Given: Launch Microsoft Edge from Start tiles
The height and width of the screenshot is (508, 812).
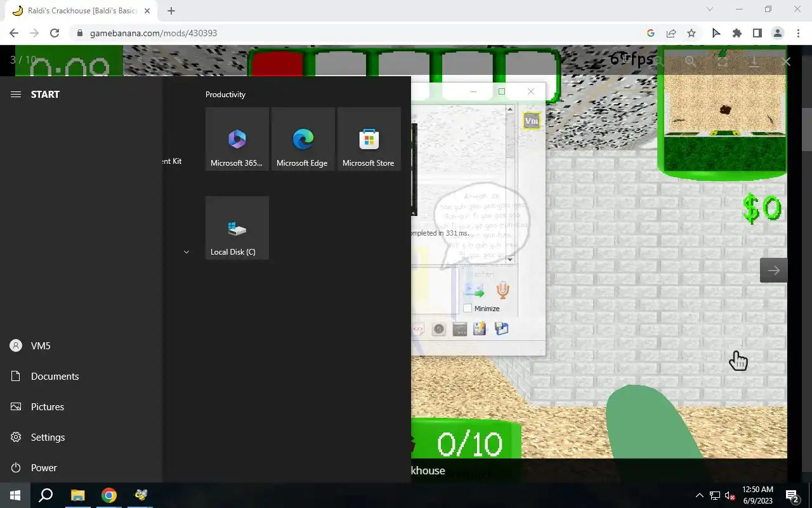Looking at the screenshot, I should click(x=303, y=139).
